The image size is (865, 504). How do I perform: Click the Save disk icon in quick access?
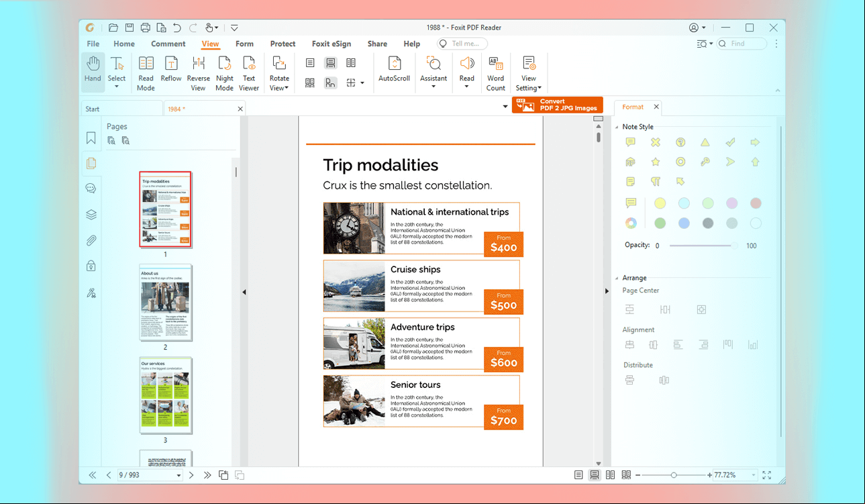[130, 28]
